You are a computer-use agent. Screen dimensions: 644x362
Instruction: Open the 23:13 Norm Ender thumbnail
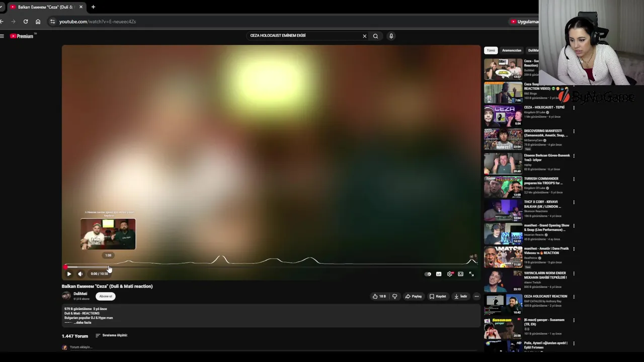click(503, 281)
